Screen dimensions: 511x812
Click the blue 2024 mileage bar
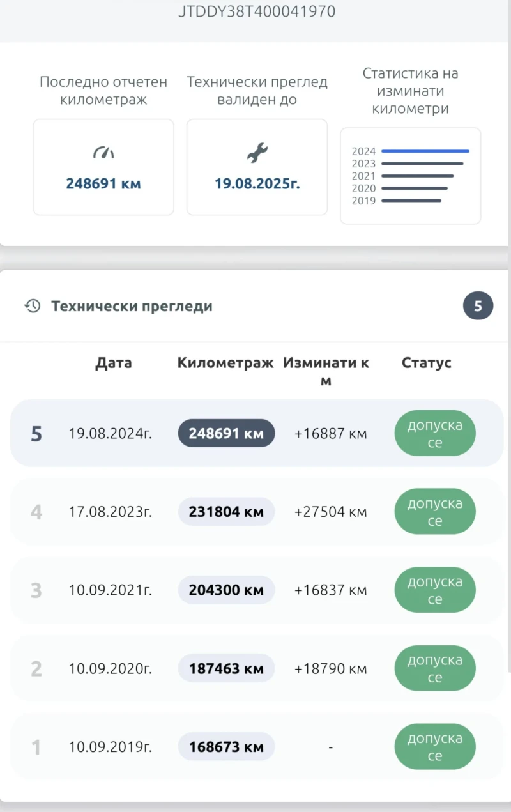(427, 151)
